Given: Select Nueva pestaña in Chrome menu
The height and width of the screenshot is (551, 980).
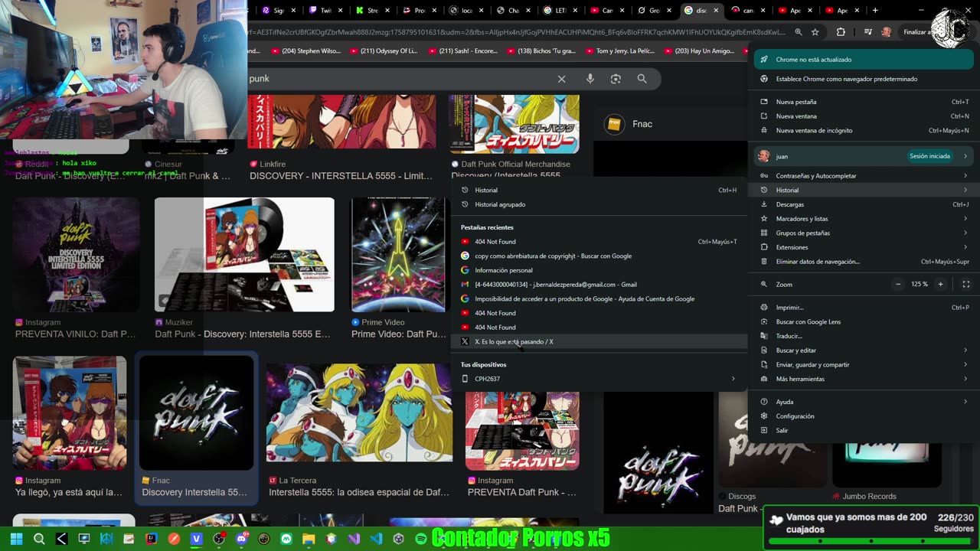Looking at the screenshot, I should coord(864,102).
